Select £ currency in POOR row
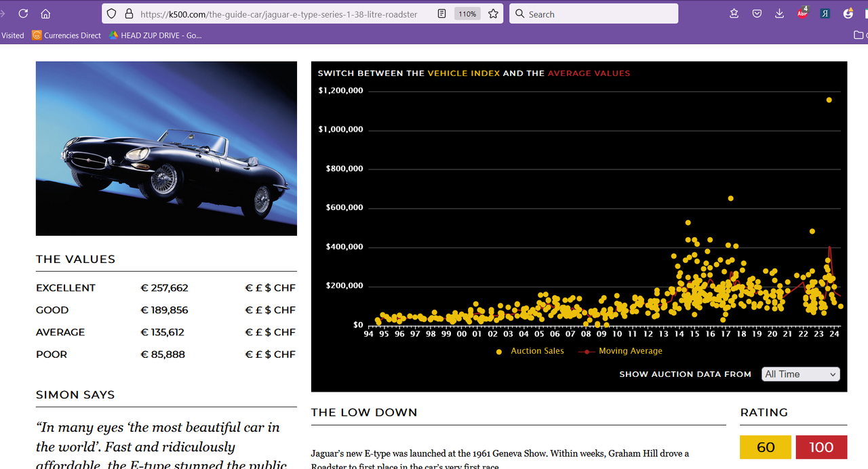 258,354
